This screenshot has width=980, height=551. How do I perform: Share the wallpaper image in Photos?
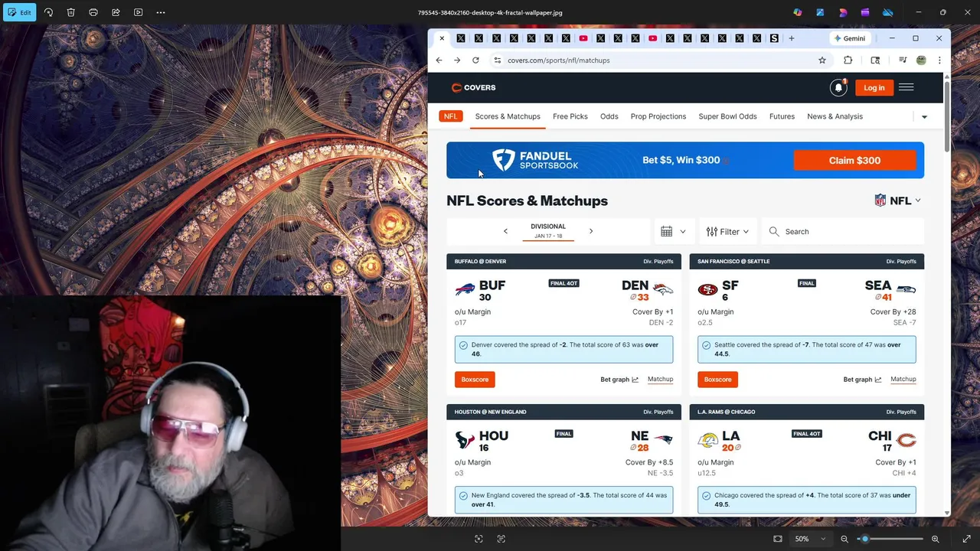(116, 12)
